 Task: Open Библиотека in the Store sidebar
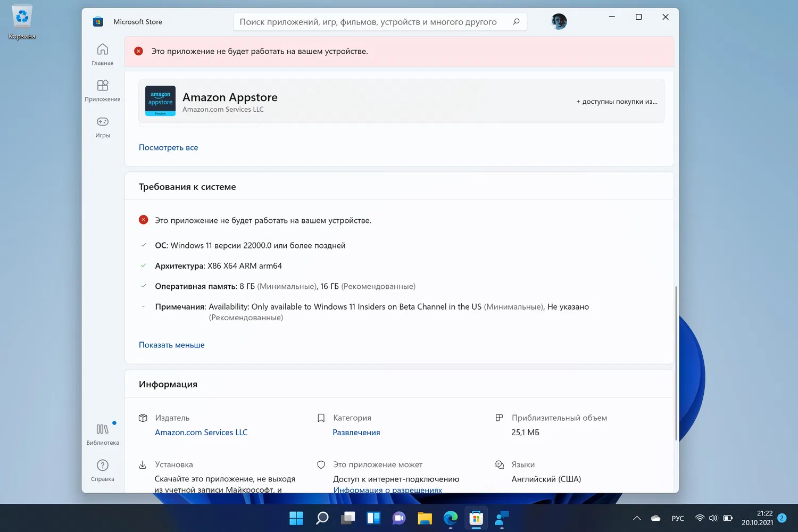[x=103, y=435]
